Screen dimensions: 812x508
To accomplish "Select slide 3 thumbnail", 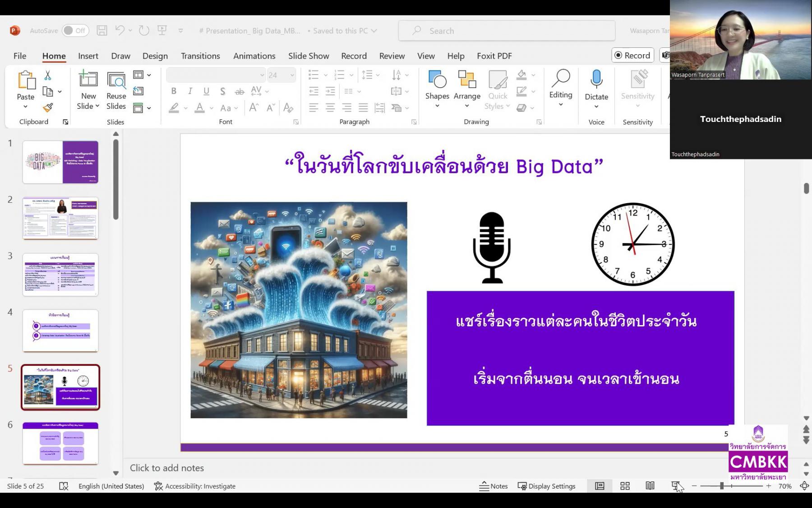I will 60,275.
